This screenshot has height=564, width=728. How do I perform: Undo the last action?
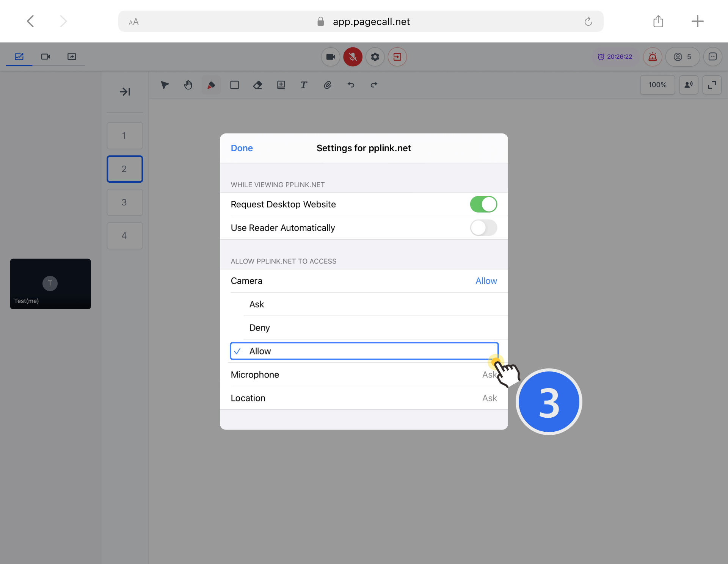(351, 85)
